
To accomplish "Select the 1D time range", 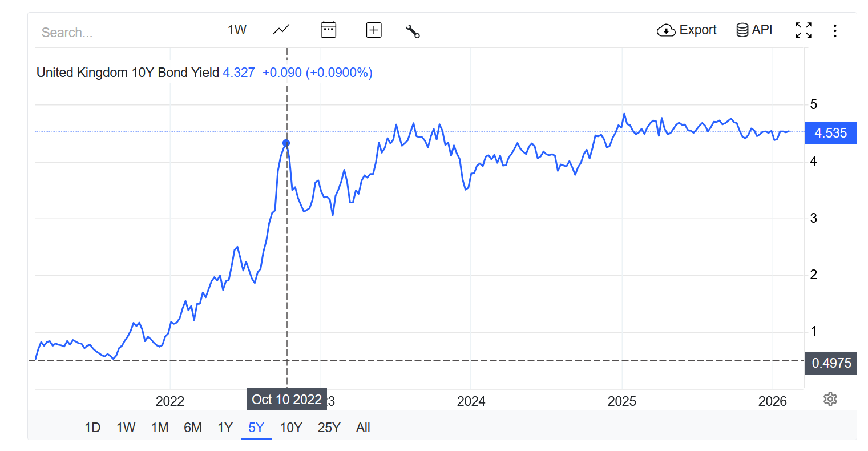I will click(x=92, y=428).
